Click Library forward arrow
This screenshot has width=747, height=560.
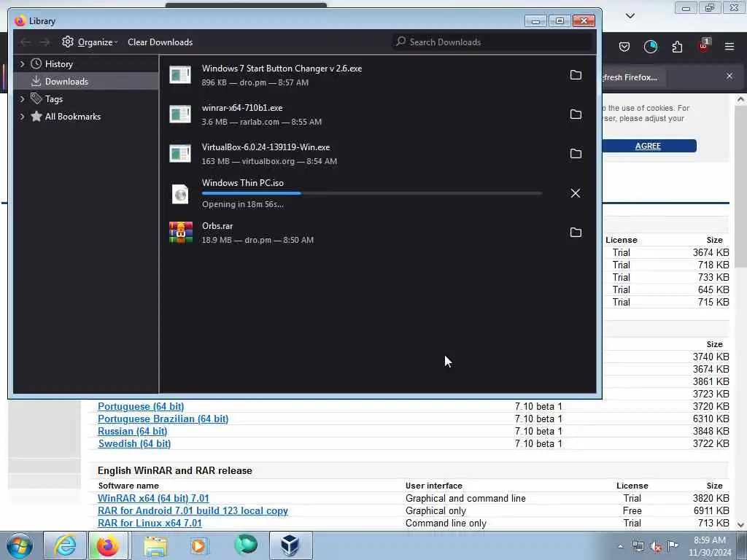click(44, 42)
